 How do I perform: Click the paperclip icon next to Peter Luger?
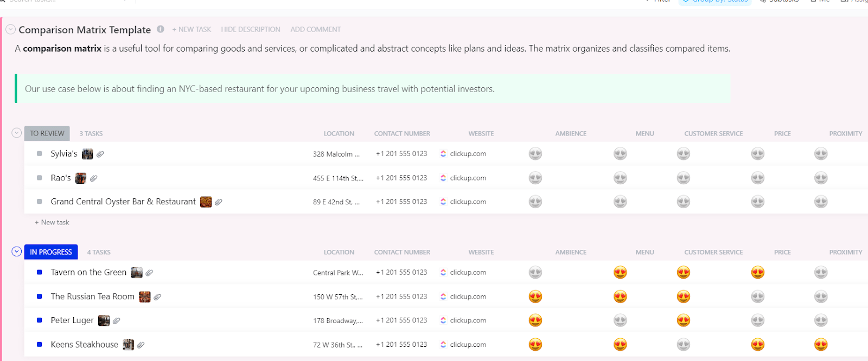tap(117, 320)
